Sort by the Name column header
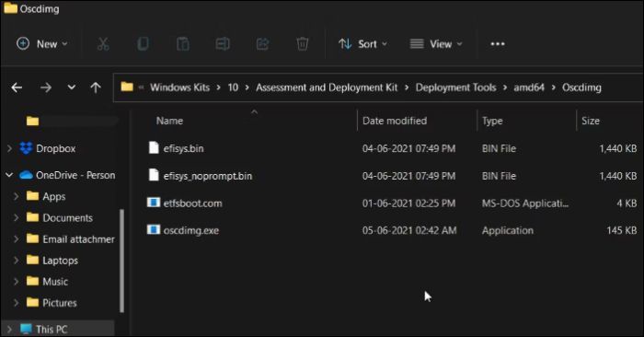 (169, 121)
